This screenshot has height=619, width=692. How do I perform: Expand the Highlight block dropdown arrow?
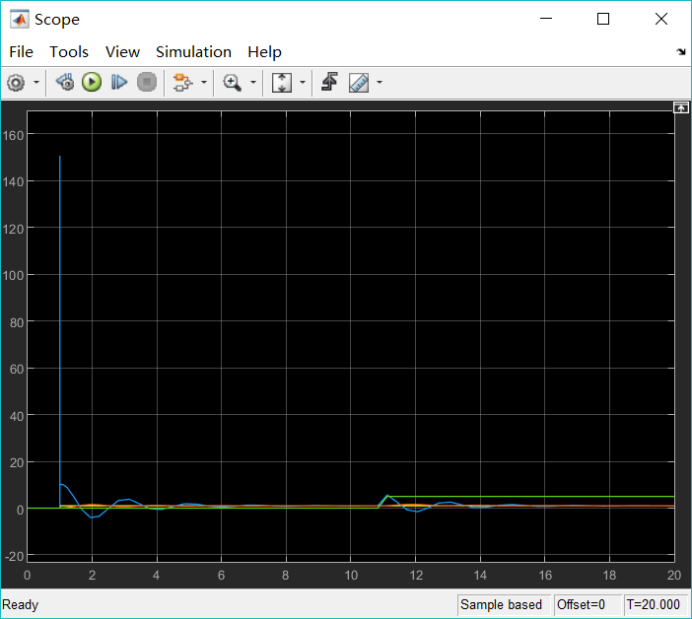click(204, 83)
